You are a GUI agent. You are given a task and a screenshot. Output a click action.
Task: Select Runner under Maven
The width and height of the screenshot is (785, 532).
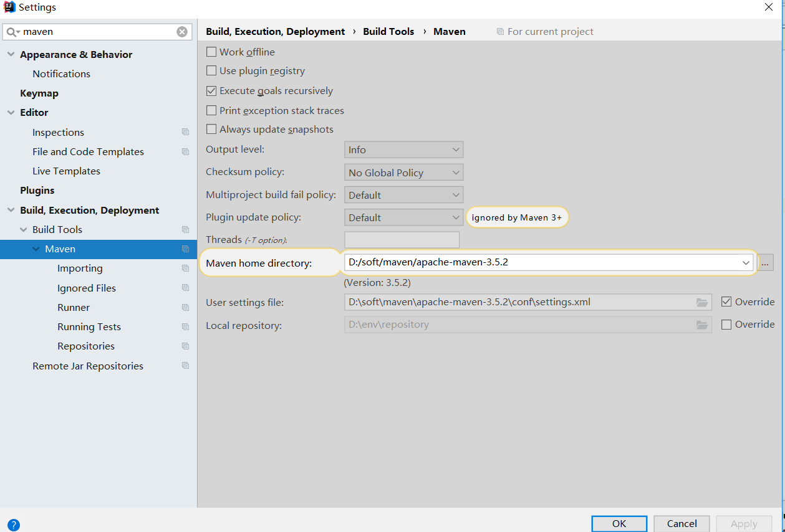pos(74,307)
